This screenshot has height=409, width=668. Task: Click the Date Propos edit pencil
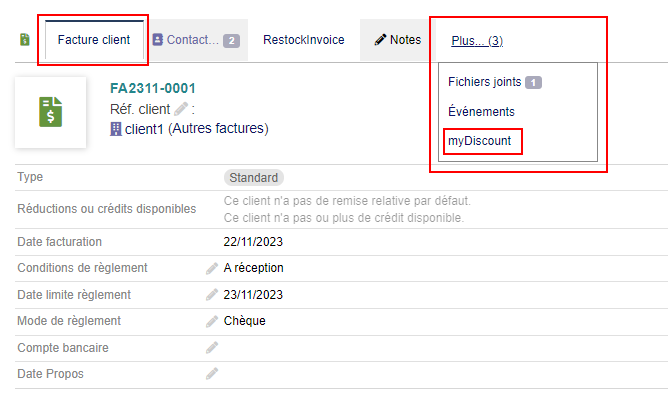click(x=212, y=374)
